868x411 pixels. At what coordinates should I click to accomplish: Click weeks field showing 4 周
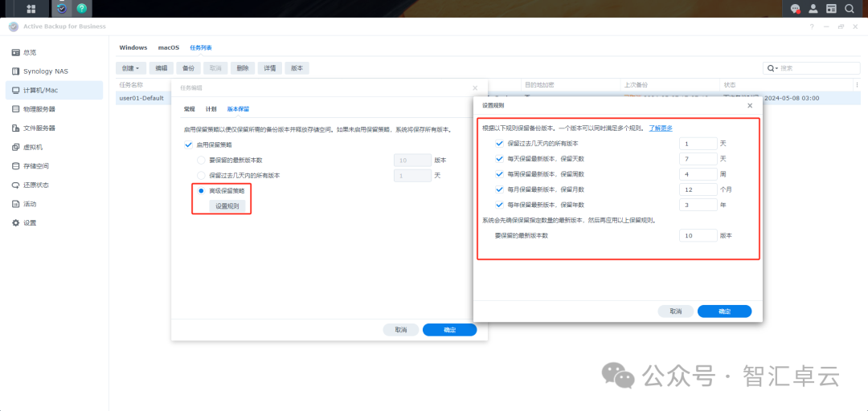[x=698, y=173]
